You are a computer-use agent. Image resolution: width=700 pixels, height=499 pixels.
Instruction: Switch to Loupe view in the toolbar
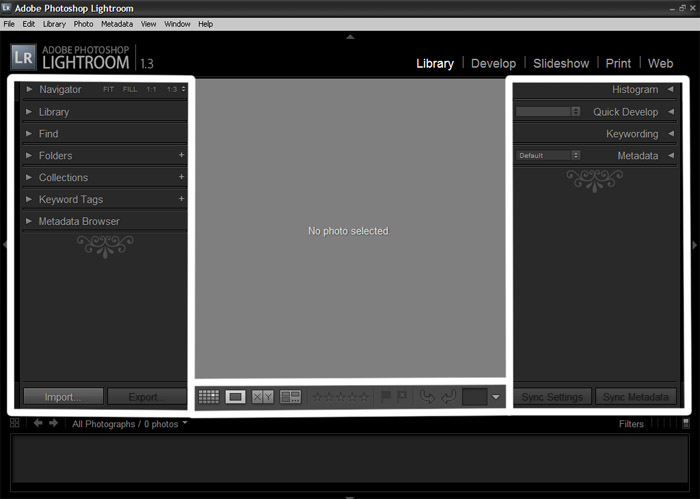click(x=235, y=396)
